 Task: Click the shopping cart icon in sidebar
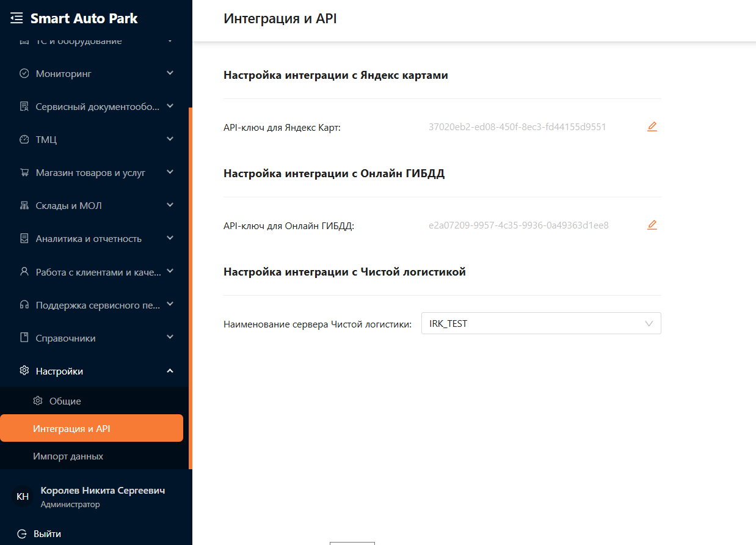tap(24, 173)
